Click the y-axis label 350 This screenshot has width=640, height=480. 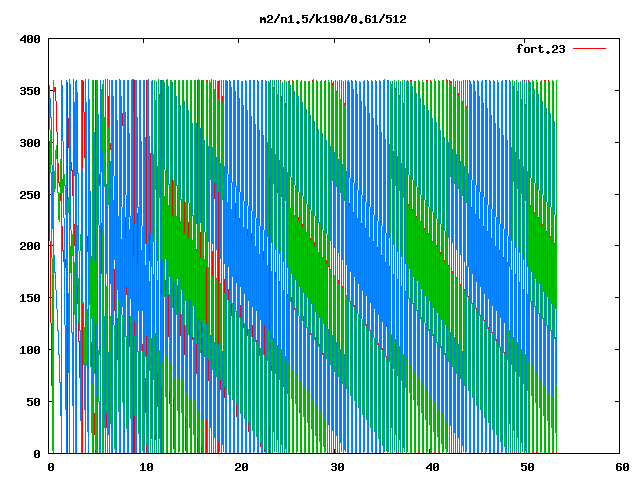30,91
